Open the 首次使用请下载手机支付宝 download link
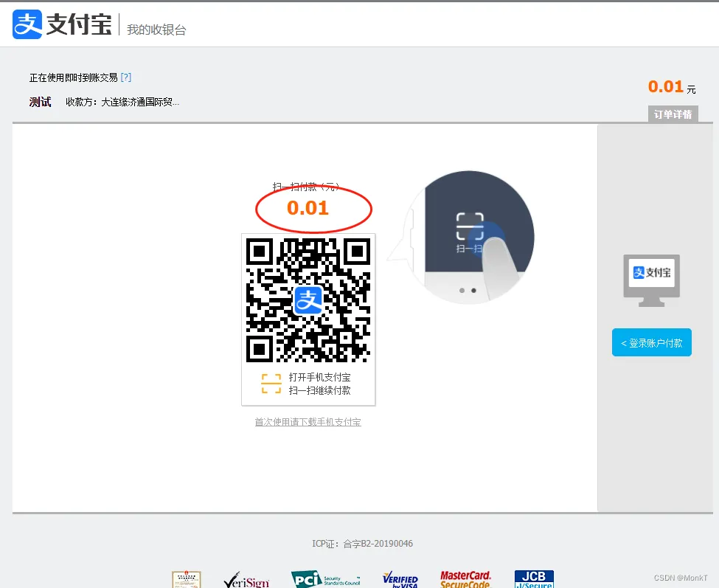Screen dimensions: 719x588 point(308,421)
